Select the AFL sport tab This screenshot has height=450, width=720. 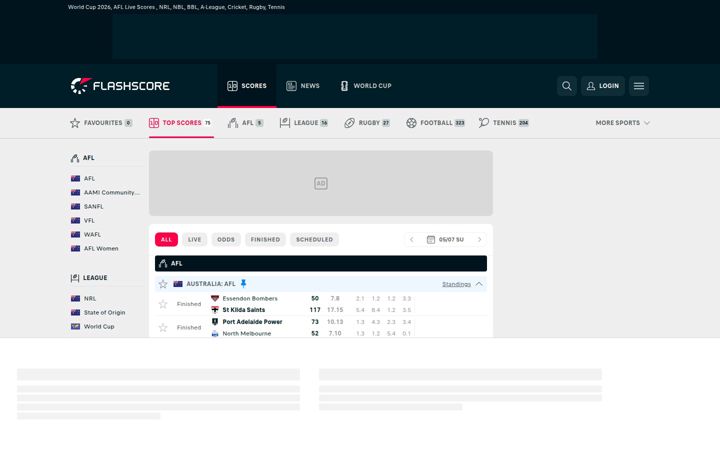(x=246, y=123)
